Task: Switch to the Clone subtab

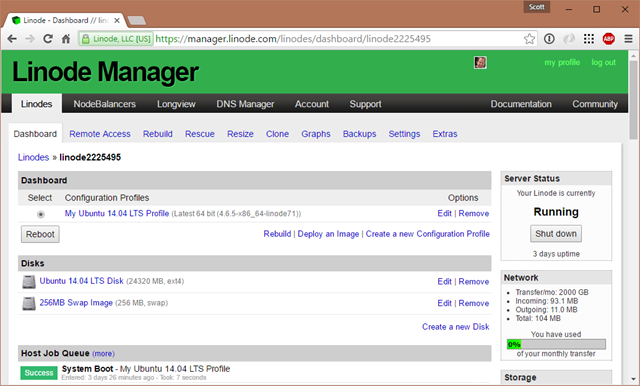Action: pos(277,134)
